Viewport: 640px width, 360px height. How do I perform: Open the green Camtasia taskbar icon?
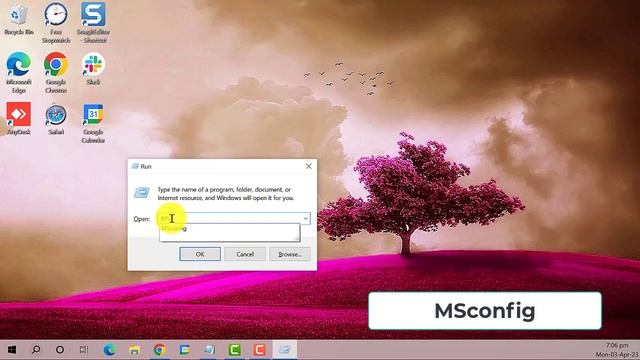point(235,350)
